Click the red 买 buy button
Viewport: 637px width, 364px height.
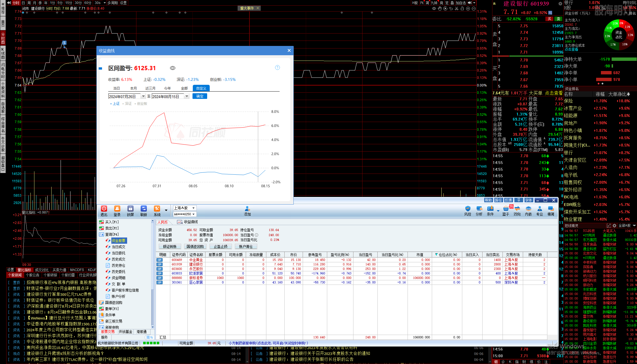coord(549,19)
